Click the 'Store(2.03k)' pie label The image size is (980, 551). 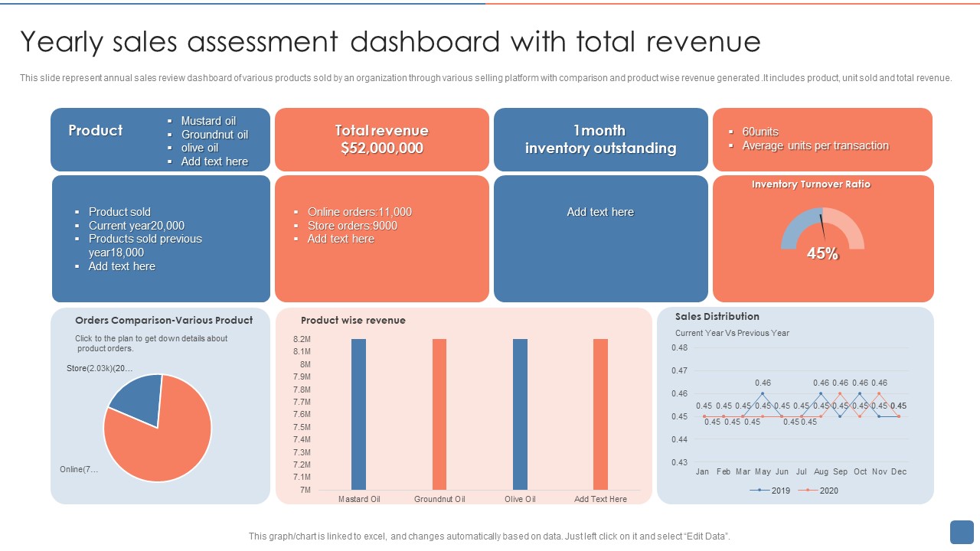(100, 368)
